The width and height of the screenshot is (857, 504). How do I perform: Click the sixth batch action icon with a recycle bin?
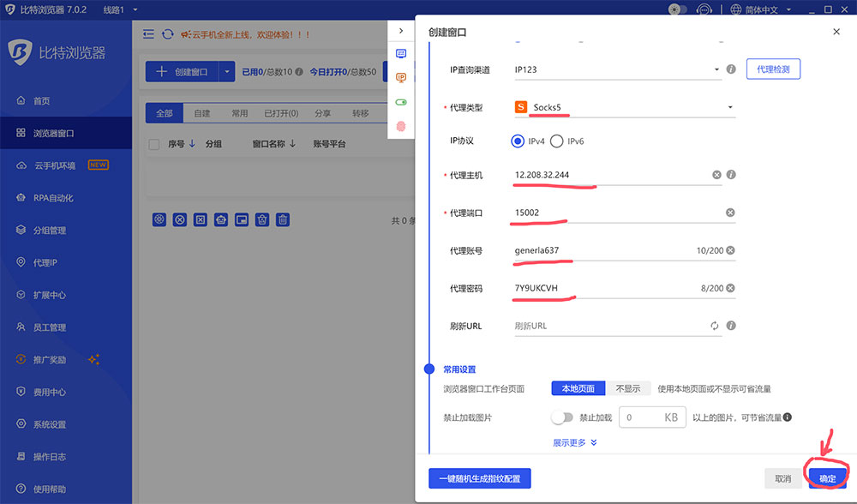pyautogui.click(x=262, y=219)
